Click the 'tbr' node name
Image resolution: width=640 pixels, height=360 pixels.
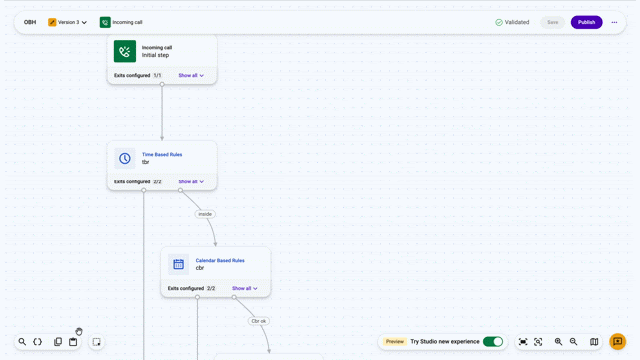(145, 162)
